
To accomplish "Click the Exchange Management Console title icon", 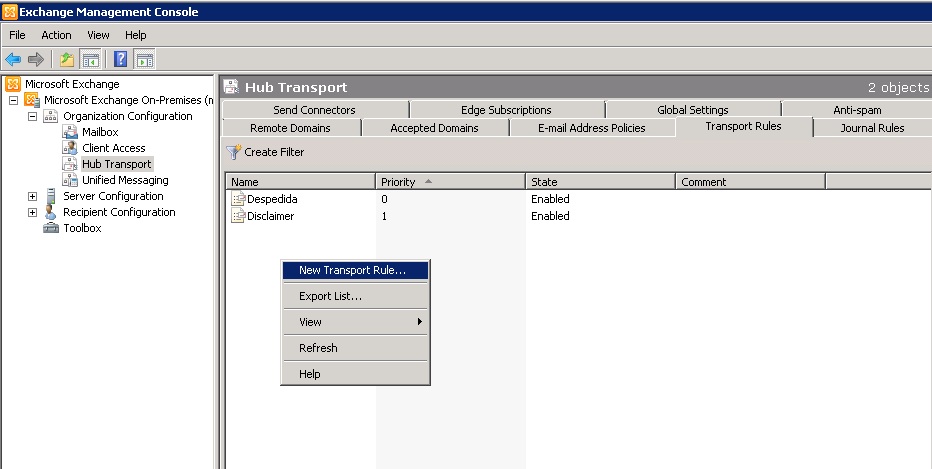I will tap(10, 11).
